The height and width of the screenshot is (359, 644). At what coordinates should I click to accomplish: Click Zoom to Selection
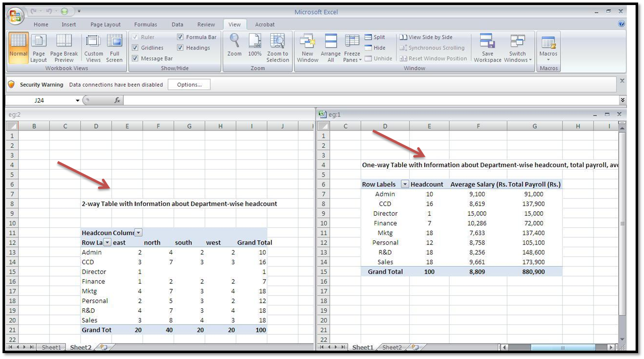278,48
